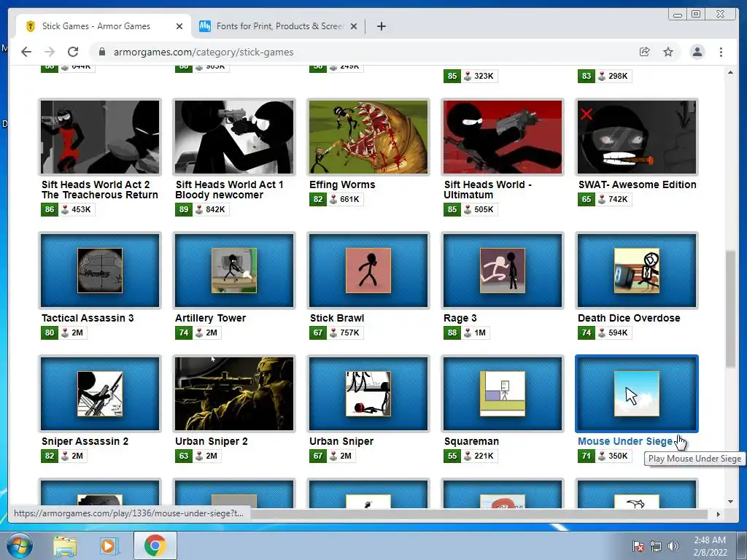Open Chrome three-dot menu
747x560 pixels.
click(721, 52)
